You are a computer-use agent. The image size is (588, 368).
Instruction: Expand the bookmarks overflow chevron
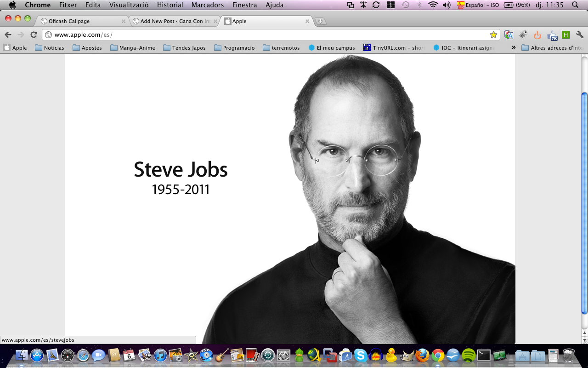(x=514, y=48)
